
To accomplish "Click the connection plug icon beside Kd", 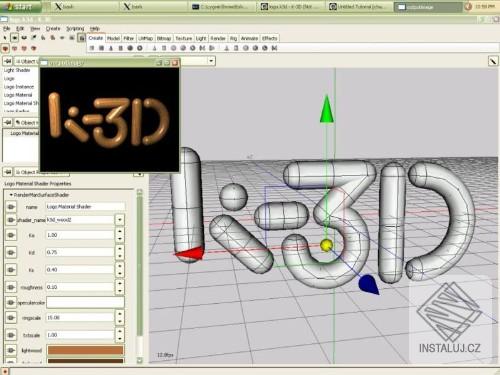I will 11,252.
